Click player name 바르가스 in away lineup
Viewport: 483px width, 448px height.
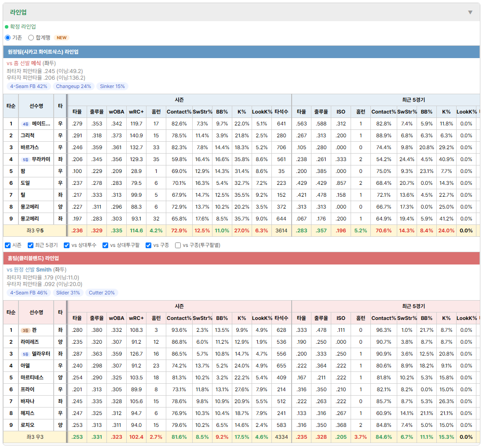coord(30,147)
